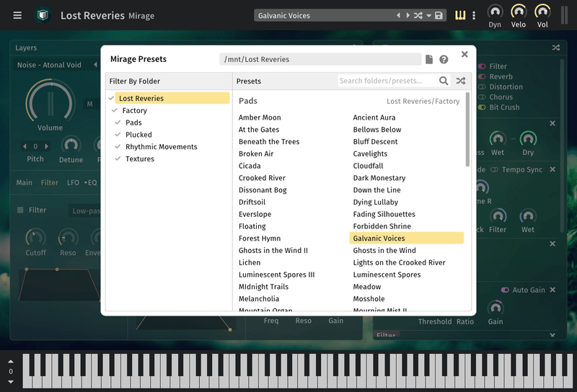Click the file icon beside the path field
The height and width of the screenshot is (392, 577).
(x=429, y=60)
